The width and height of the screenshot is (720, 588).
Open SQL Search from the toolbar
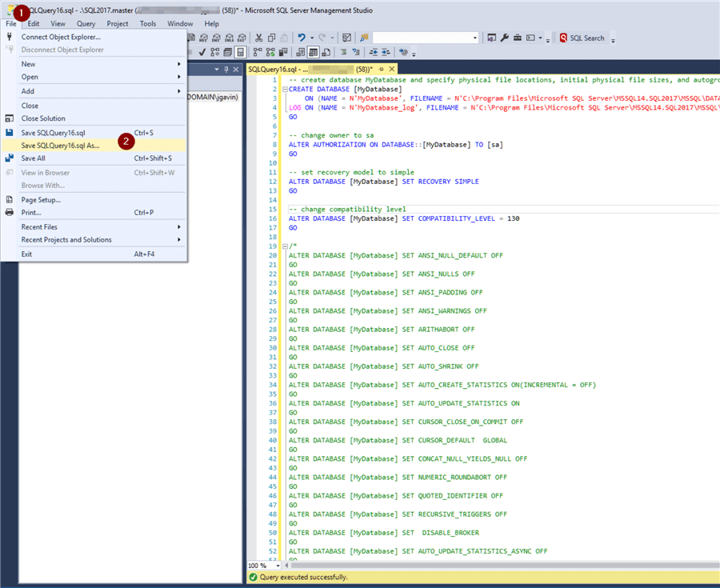click(x=582, y=38)
